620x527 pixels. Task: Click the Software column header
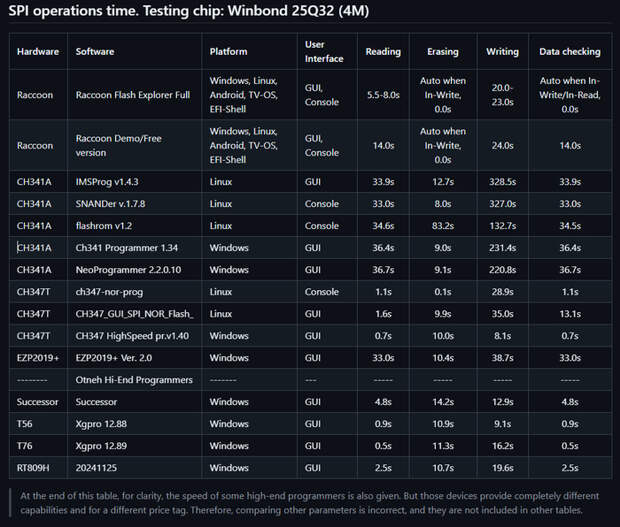tap(95, 51)
